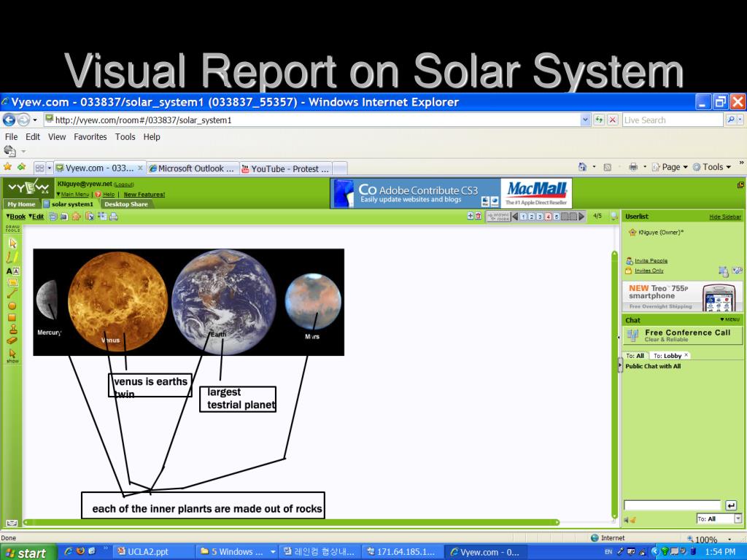Viewport: 747px width, 560px height.
Task: Select the eraser tool
Action: pos(12,341)
